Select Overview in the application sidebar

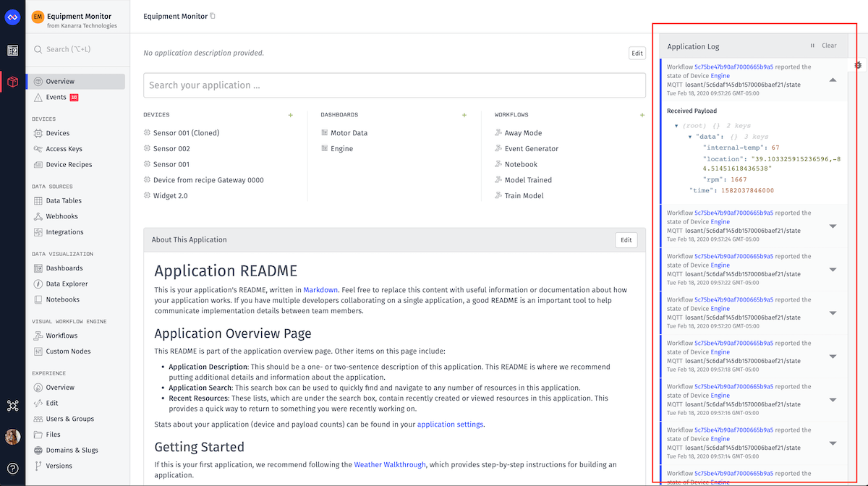75,82
